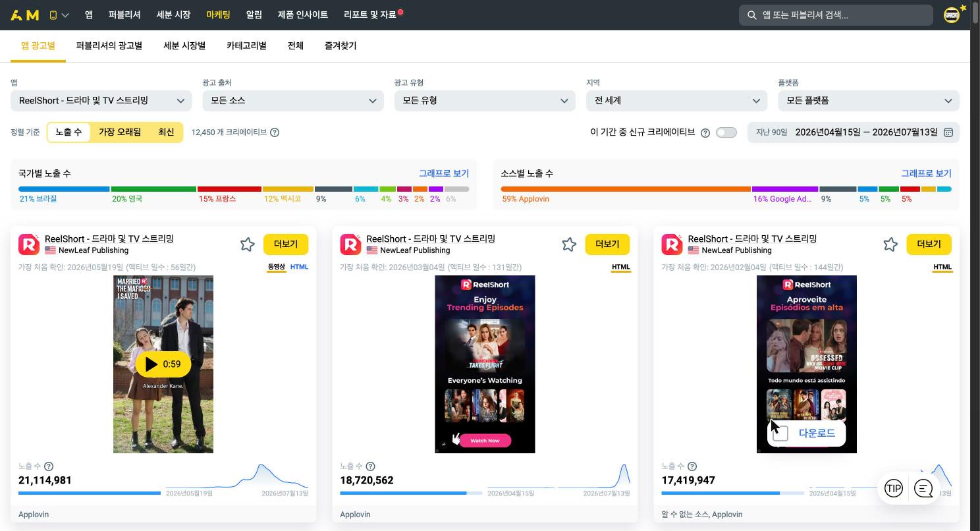Click the blue 21% 브라질 bar segment
This screenshot has height=531, width=980.
[x=64, y=189]
